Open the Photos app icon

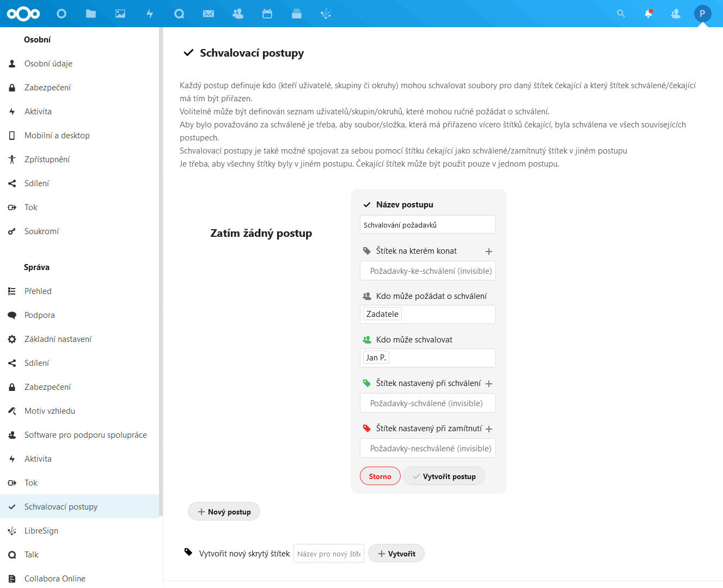click(120, 14)
